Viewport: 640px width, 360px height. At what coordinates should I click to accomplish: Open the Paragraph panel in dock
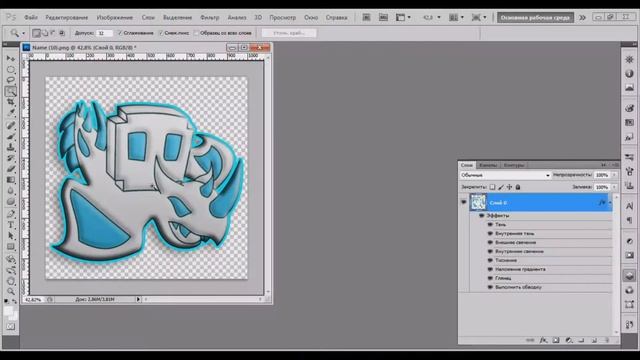tap(629, 220)
